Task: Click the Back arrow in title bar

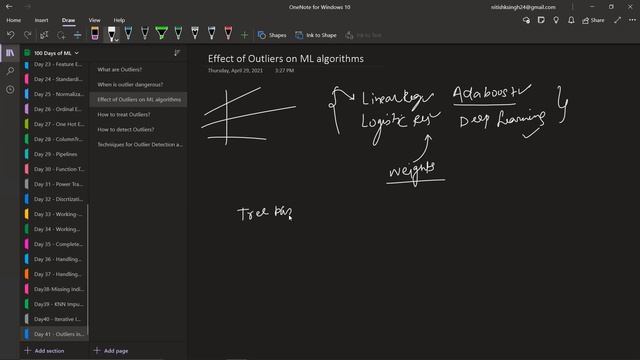Action: (x=9, y=7)
